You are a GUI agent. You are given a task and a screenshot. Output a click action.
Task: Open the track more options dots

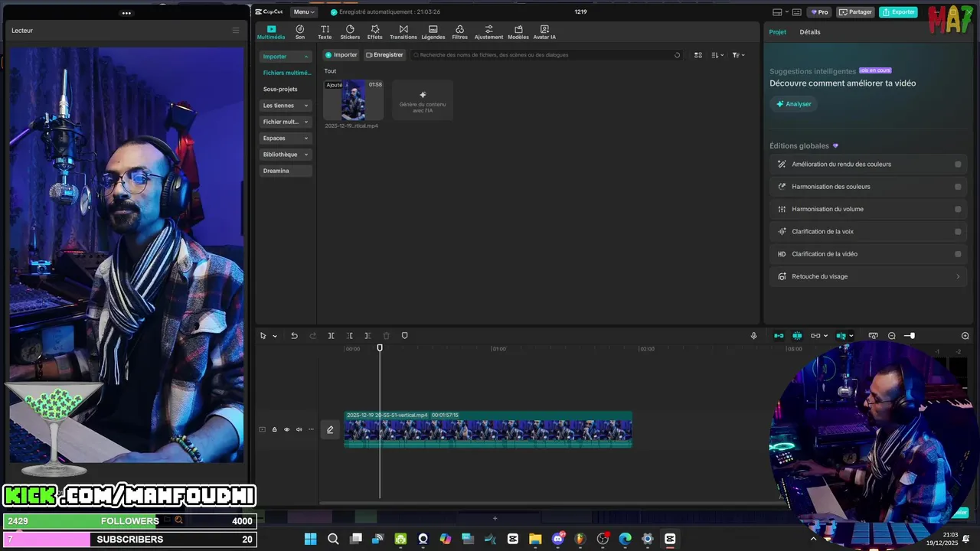point(311,429)
